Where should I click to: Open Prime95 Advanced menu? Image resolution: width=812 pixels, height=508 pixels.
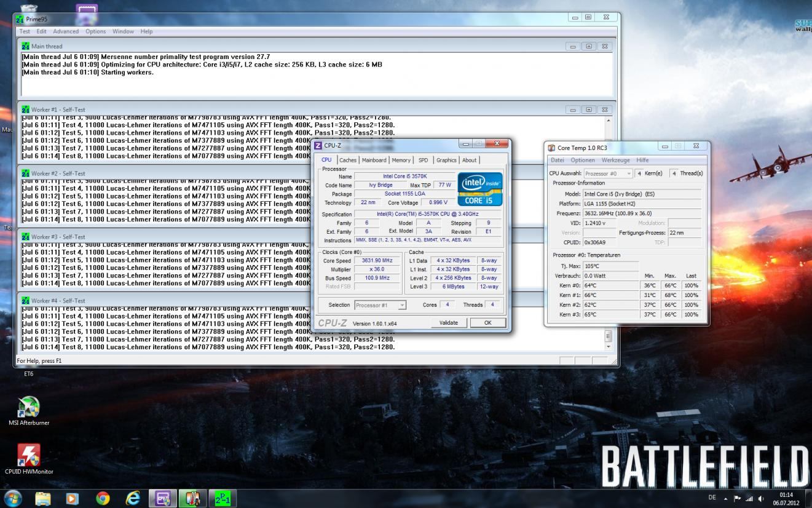(x=66, y=31)
